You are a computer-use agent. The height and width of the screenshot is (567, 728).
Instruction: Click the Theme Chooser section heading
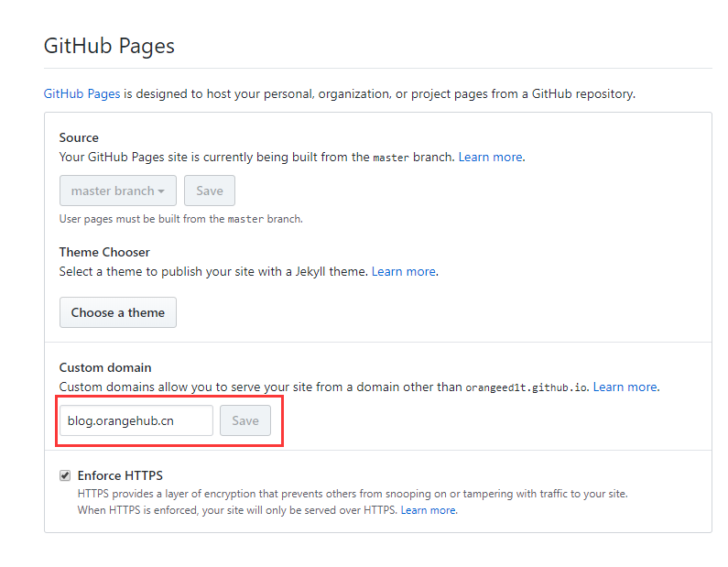[x=104, y=252]
